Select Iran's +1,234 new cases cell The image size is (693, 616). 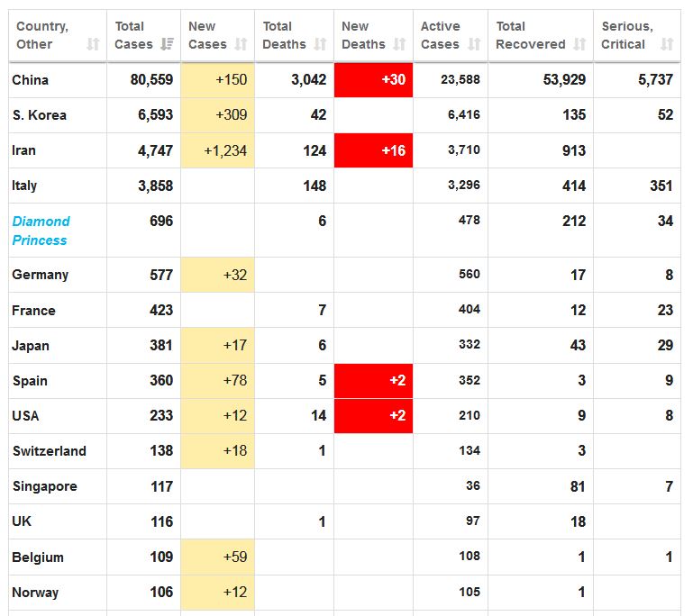click(218, 150)
